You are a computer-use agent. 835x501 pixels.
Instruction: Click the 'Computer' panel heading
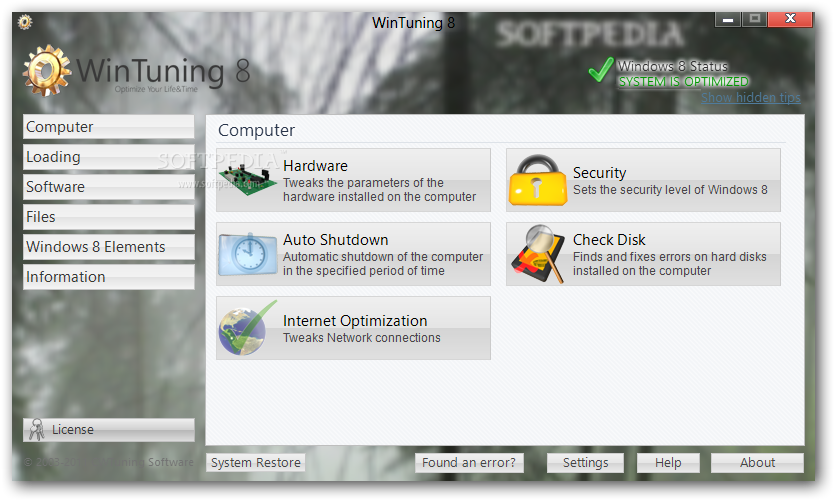coord(256,130)
